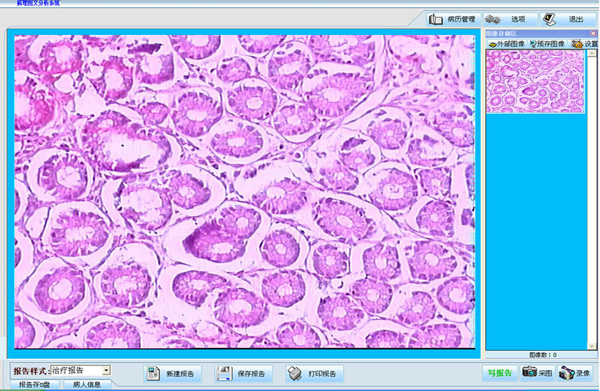Create a new report with 新建报告
This screenshot has height=391, width=600.
tap(173, 374)
